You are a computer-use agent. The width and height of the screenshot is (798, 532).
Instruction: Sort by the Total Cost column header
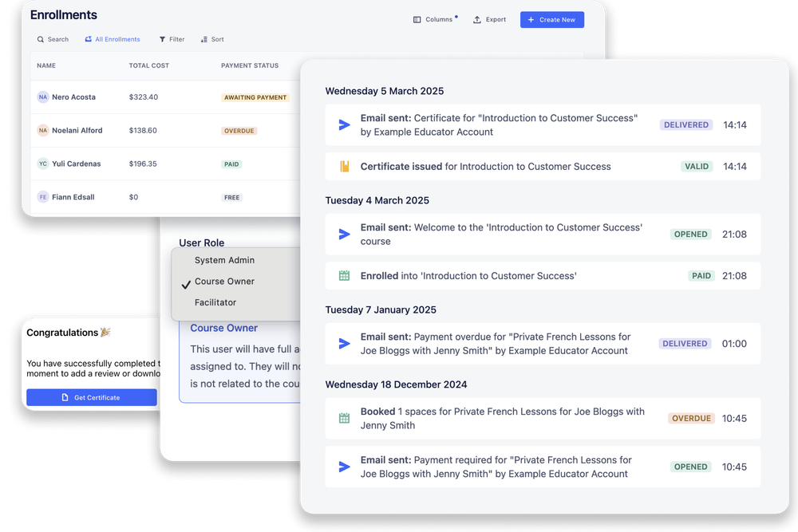[149, 65]
